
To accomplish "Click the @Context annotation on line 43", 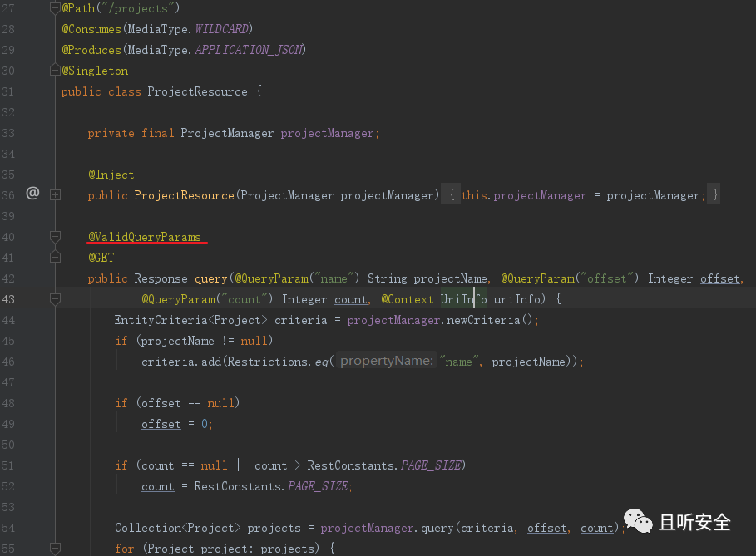I will (x=408, y=299).
